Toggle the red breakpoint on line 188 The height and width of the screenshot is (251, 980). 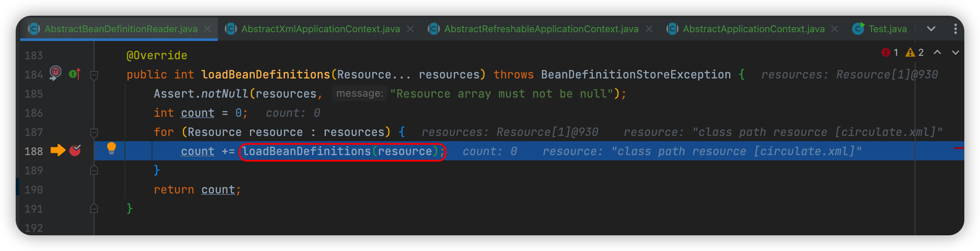pyautogui.click(x=75, y=151)
